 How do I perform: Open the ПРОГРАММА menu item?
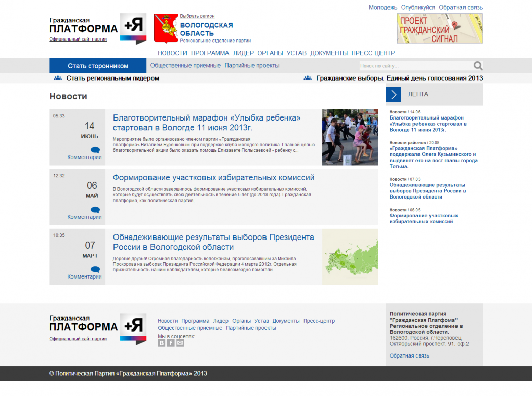click(x=210, y=53)
